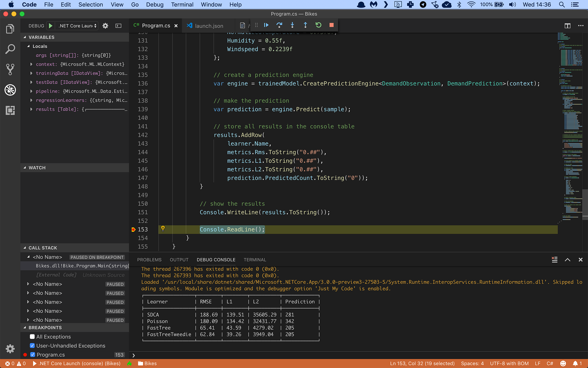The width and height of the screenshot is (588, 368).
Task: Restart the debug session icon
Action: (x=318, y=25)
